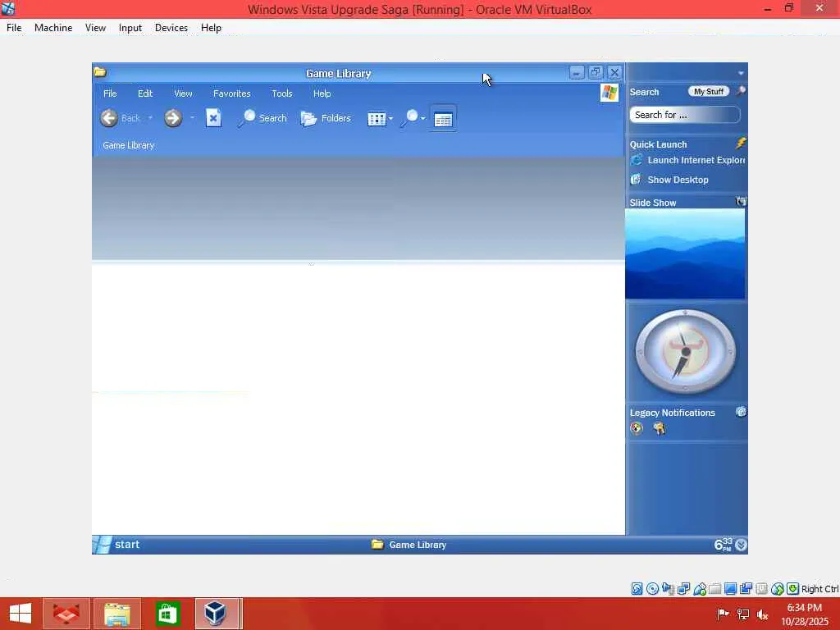The image size is (840, 630).
Task: Click VirtualBox shared folders indicator
Action: click(x=714, y=589)
